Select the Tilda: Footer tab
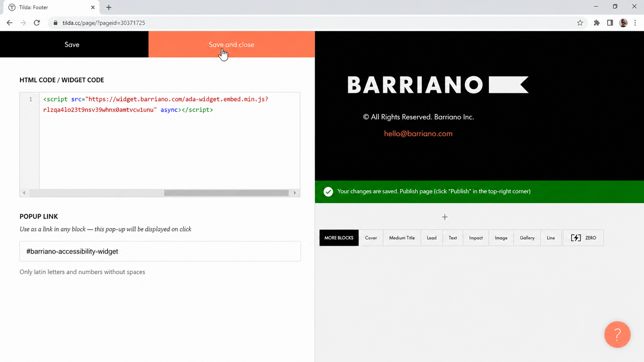Screen dimensions: 644x362 [51, 7]
